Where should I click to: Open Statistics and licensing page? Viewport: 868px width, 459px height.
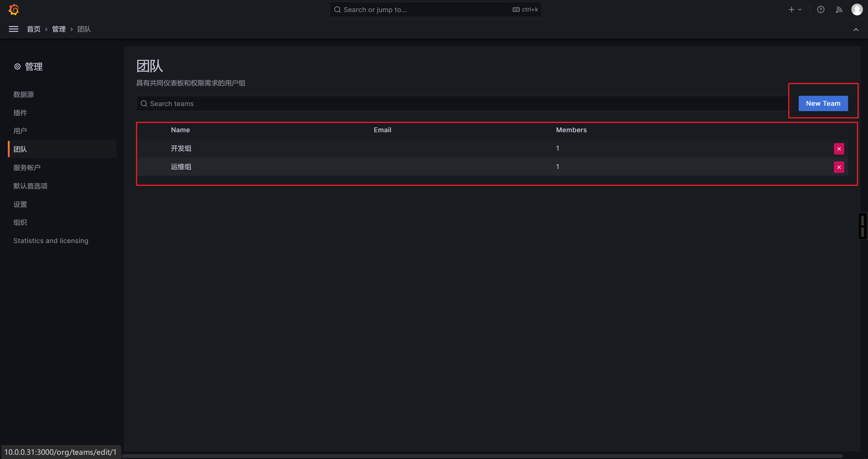click(51, 240)
